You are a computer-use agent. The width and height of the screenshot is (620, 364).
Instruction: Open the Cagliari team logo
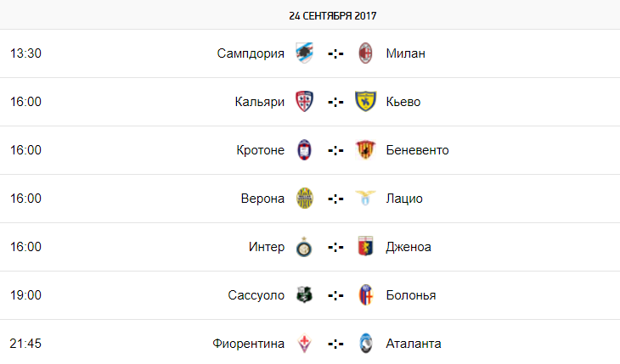304,102
